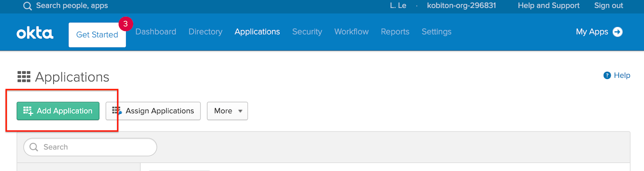644x171 pixels.
Task: Open the Help link near page heading
Action: tap(622, 75)
